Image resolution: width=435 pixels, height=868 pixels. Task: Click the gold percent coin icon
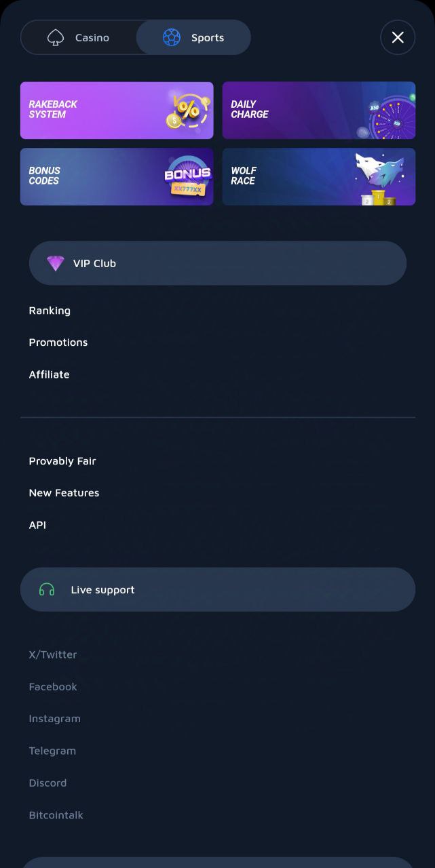[x=184, y=111]
